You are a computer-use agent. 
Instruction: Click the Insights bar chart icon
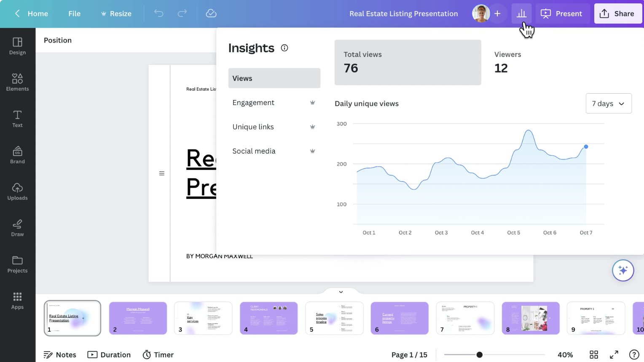[x=521, y=14]
